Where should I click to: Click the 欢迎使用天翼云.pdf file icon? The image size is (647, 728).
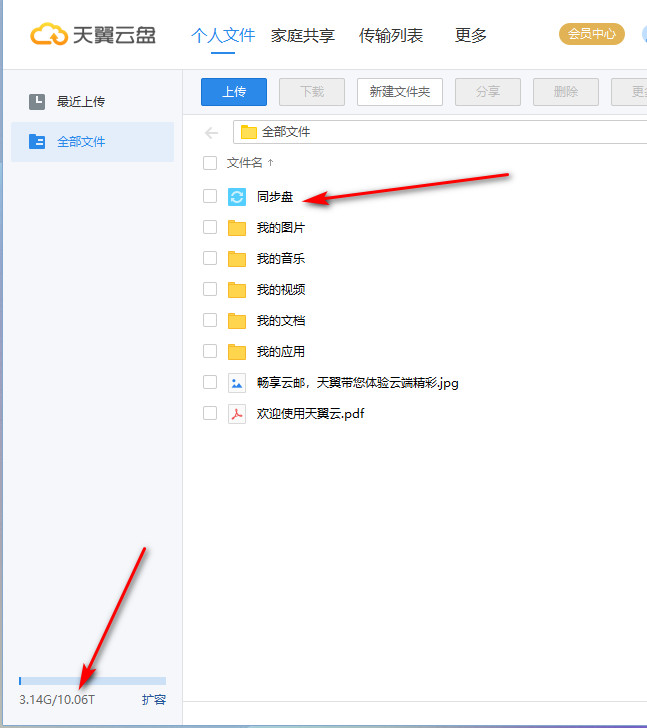237,414
